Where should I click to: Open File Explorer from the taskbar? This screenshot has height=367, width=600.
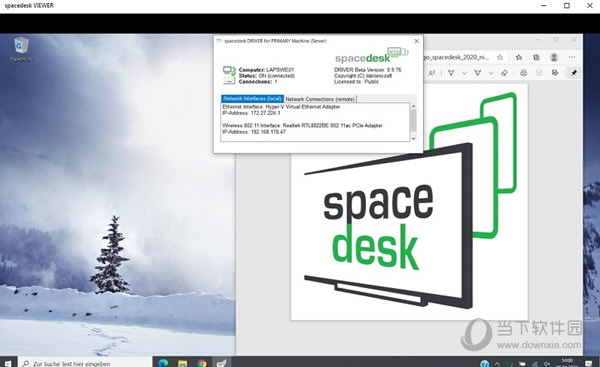[x=183, y=363]
